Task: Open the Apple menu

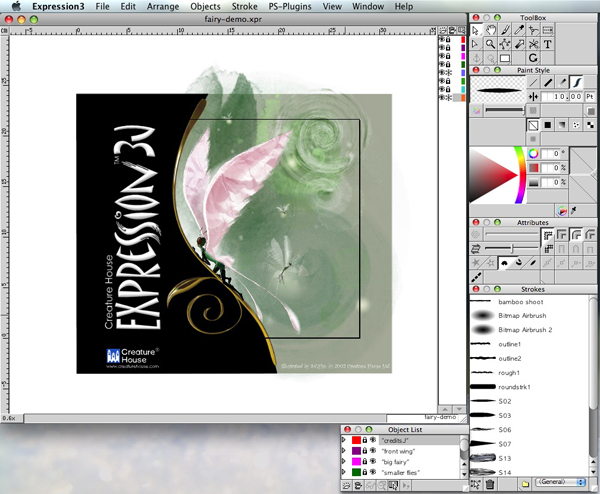Action: pos(16,6)
